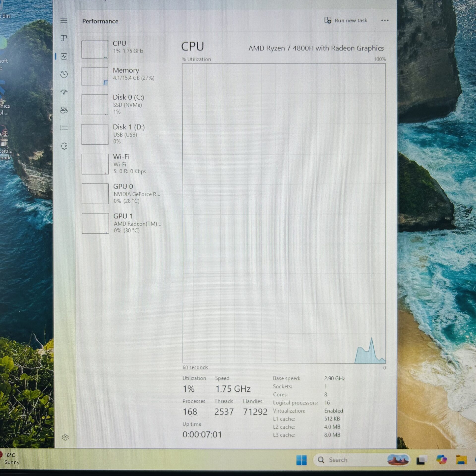Screen dimensions: 476x476
Task: Open Copilot from the taskbar
Action: click(442, 460)
